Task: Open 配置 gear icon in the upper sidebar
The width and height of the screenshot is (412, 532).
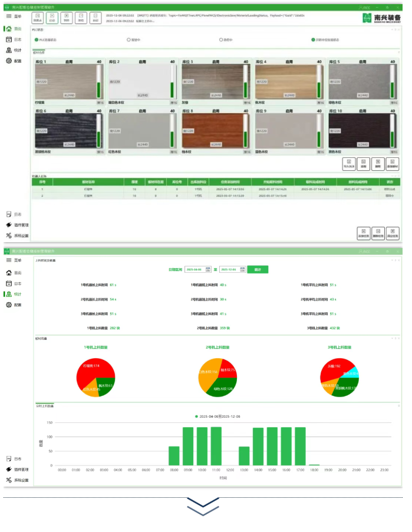Action: click(x=9, y=61)
